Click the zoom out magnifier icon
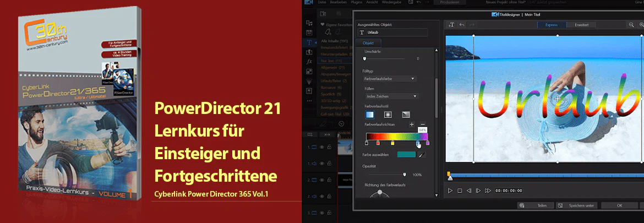 [632, 25]
